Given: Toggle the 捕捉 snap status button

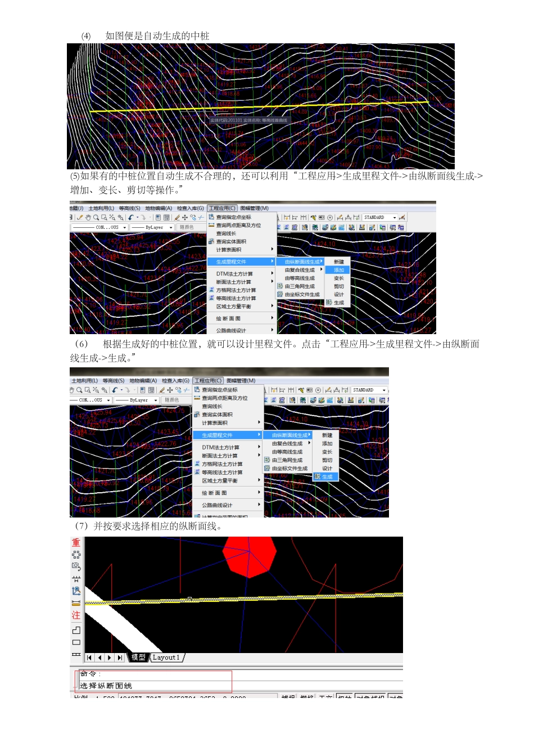Looking at the screenshot, I should [288, 697].
